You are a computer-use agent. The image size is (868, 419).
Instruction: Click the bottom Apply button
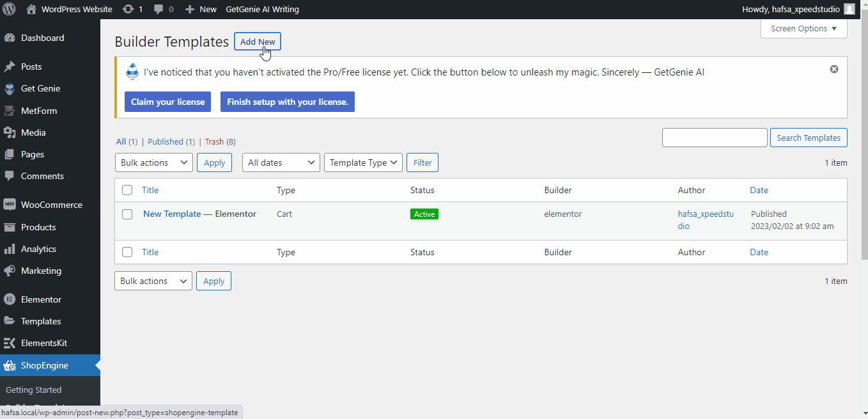213,281
